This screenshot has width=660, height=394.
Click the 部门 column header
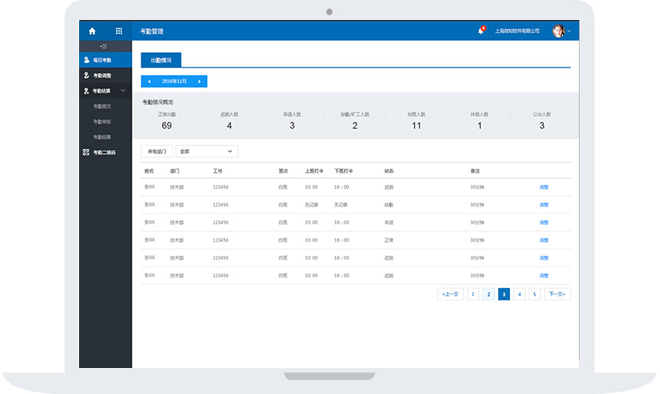click(175, 171)
